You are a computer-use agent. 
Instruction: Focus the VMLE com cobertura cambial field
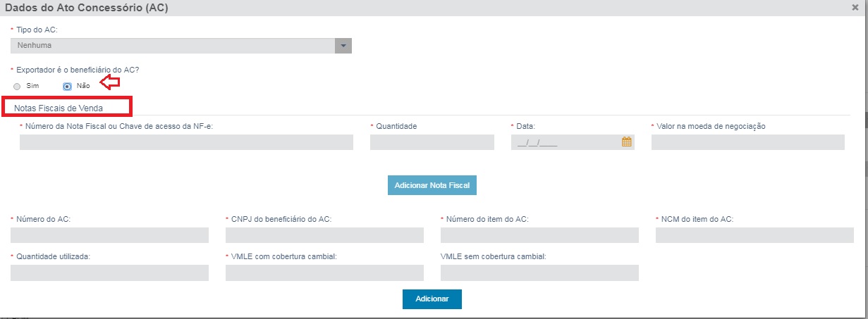click(324, 273)
